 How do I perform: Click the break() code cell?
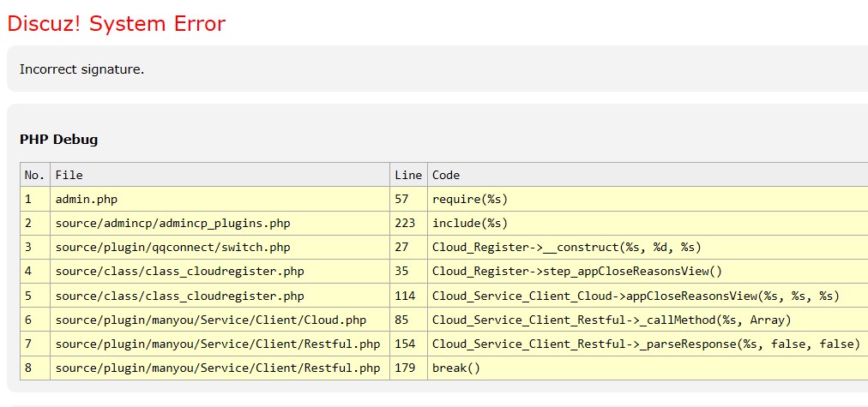coord(456,368)
